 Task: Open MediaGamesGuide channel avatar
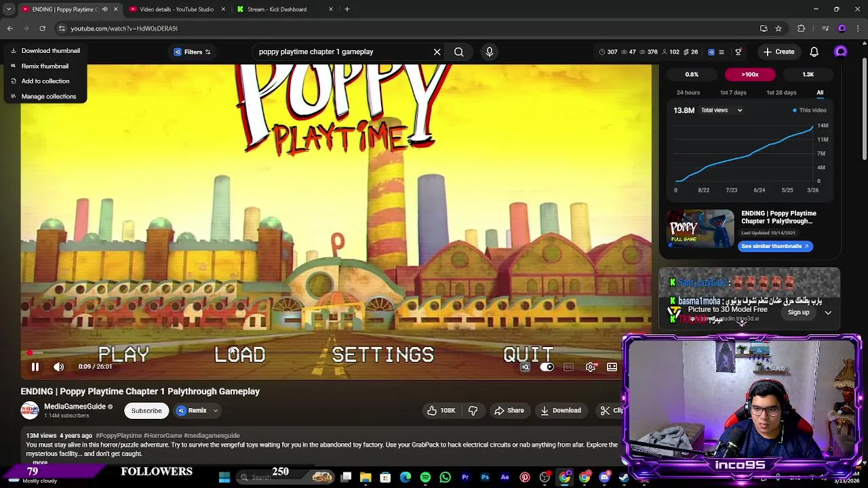pos(30,411)
